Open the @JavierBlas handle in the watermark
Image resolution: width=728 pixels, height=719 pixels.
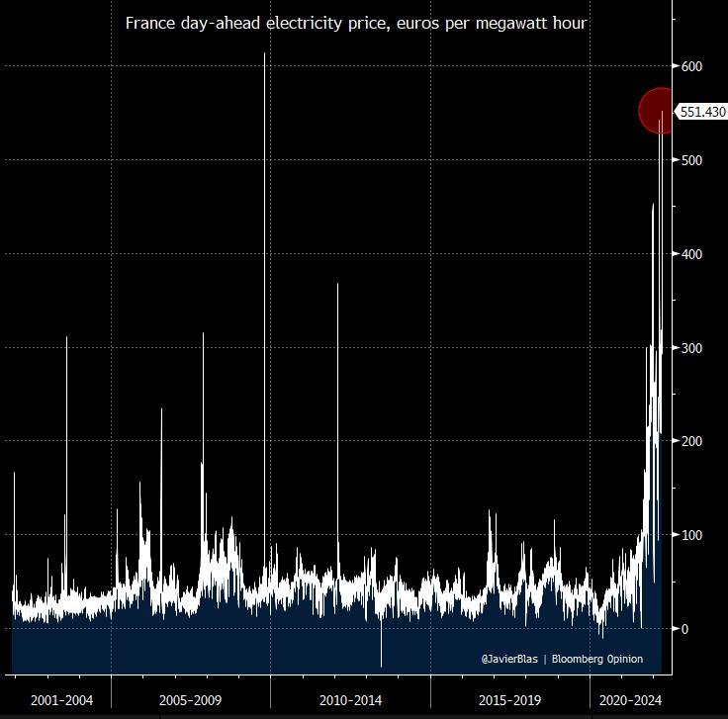click(x=509, y=659)
